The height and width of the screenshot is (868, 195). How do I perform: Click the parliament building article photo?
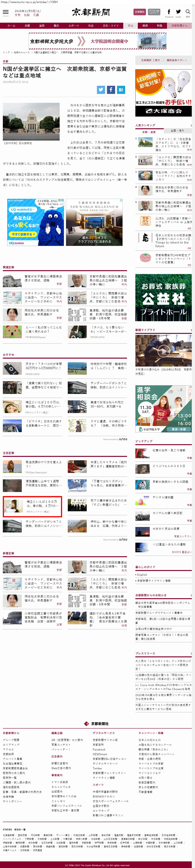point(31,122)
